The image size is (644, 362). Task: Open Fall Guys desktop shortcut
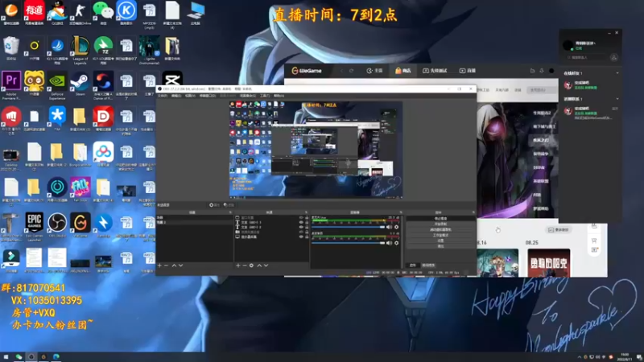tap(80, 189)
